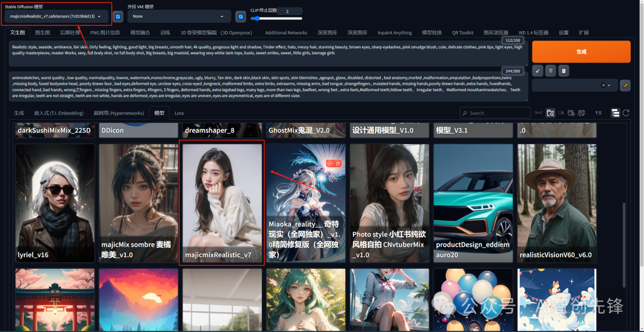This screenshot has height=332, width=644.
Task: Click the clipboard icon to apply styles to prompt
Action: pyautogui.click(x=563, y=71)
